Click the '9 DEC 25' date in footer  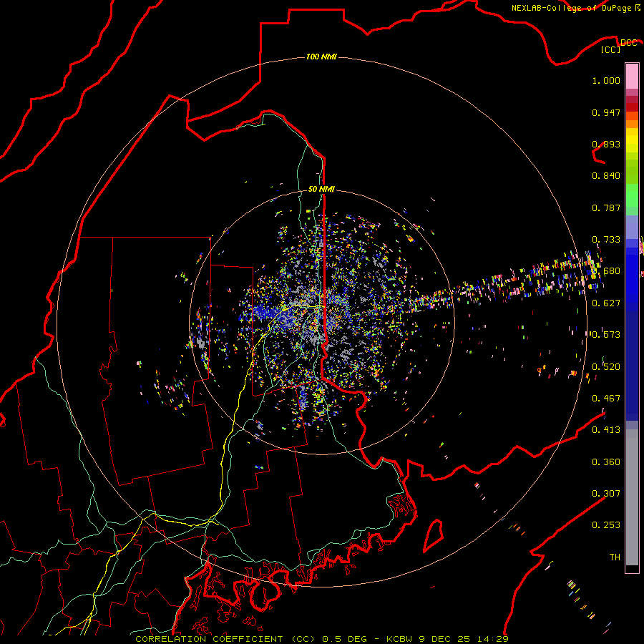click(x=444, y=639)
